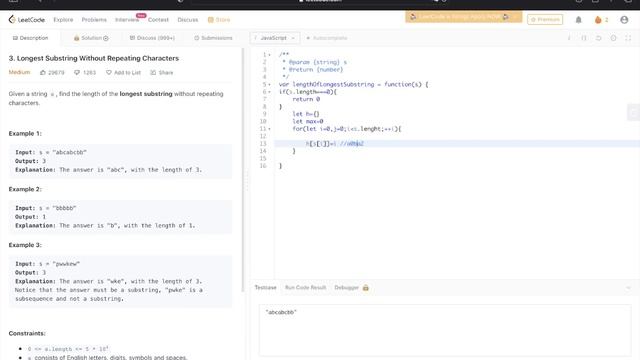
Task: Enter editor fullscreen mode
Action: coord(628,38)
